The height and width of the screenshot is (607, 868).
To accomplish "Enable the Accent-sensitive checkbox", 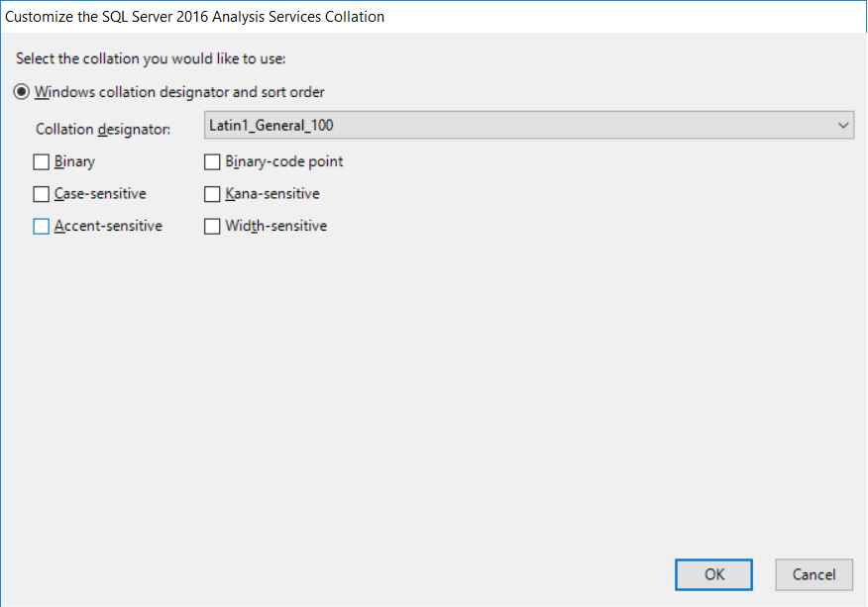I will pos(41,227).
